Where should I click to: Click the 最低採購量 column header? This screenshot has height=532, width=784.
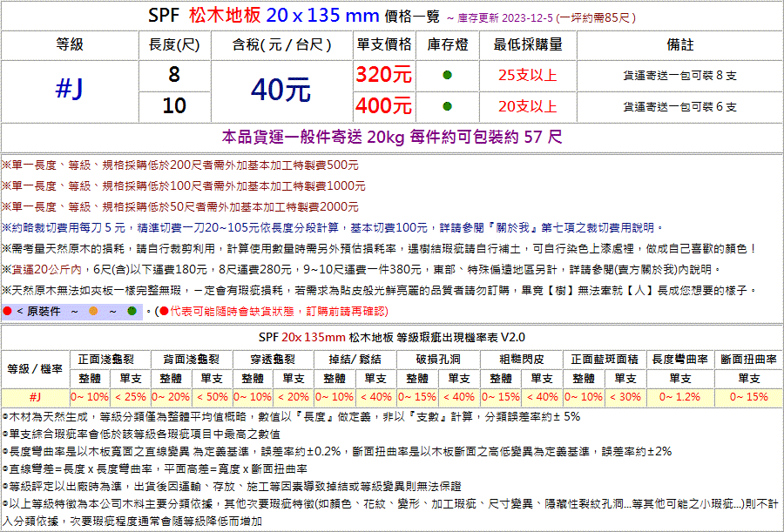528,45
